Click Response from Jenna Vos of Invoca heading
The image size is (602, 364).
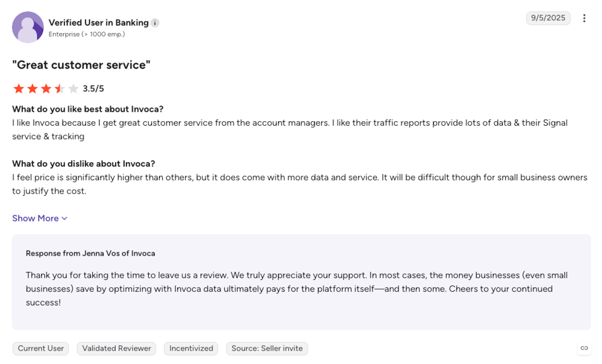click(x=91, y=253)
